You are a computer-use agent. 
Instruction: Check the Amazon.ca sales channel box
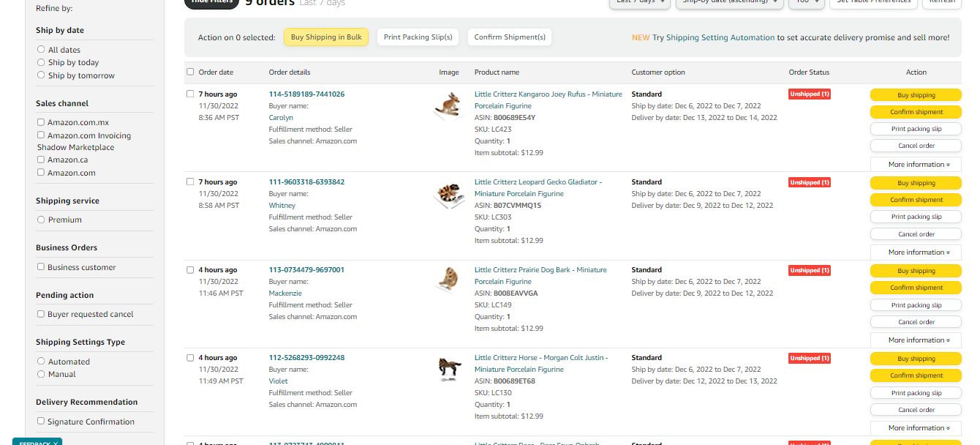click(41, 160)
